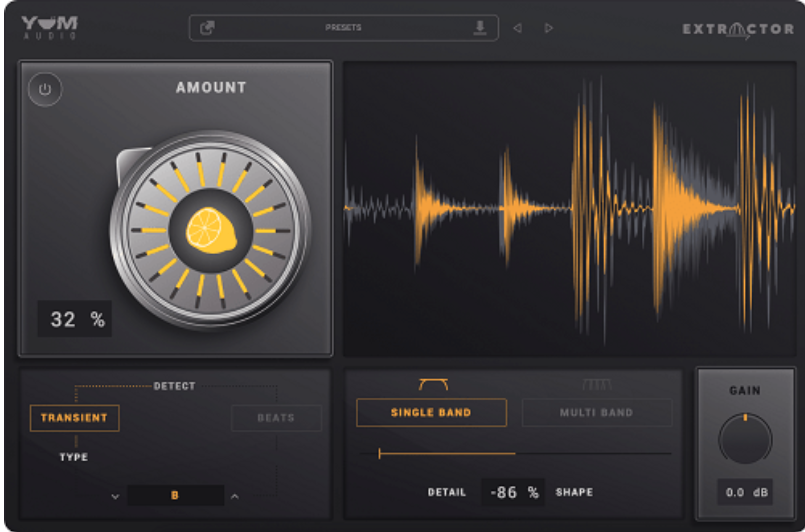The height and width of the screenshot is (532, 805).
Task: Click the Detail/Shape slider handle
Action: [x=379, y=453]
